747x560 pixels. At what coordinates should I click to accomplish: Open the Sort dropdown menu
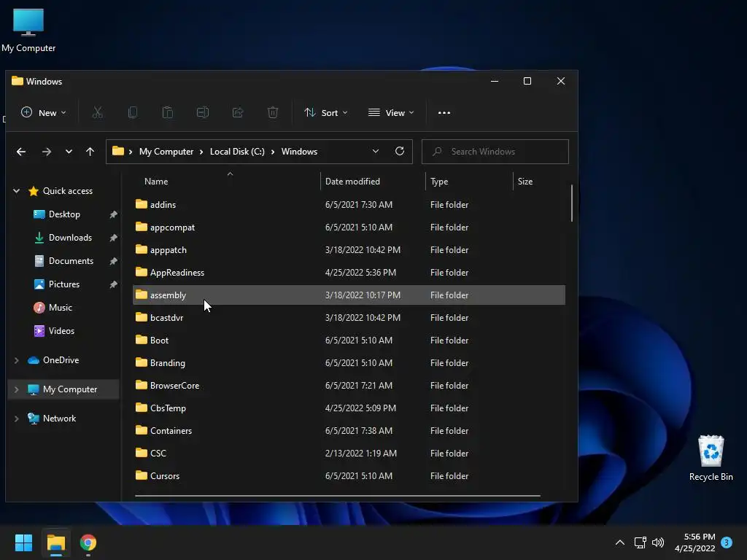[326, 113]
